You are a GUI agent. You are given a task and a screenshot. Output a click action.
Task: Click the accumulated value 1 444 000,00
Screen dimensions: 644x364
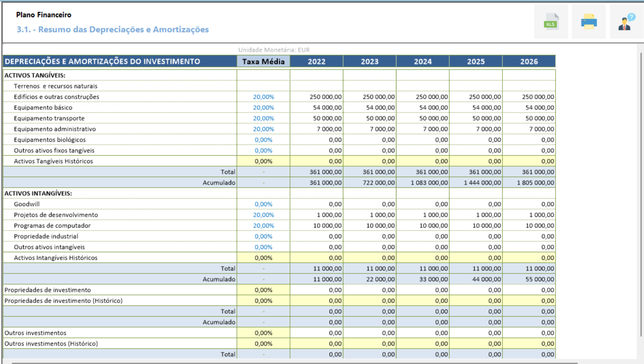[482, 183]
